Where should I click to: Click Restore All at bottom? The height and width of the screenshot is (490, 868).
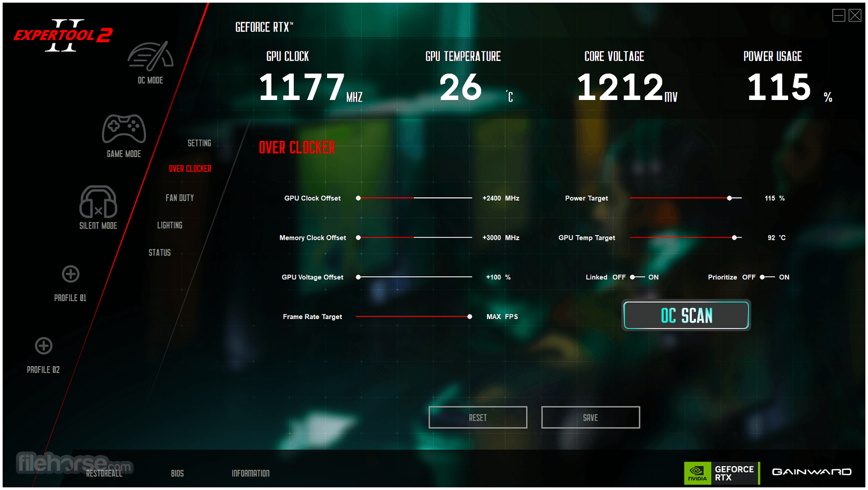pyautogui.click(x=104, y=474)
